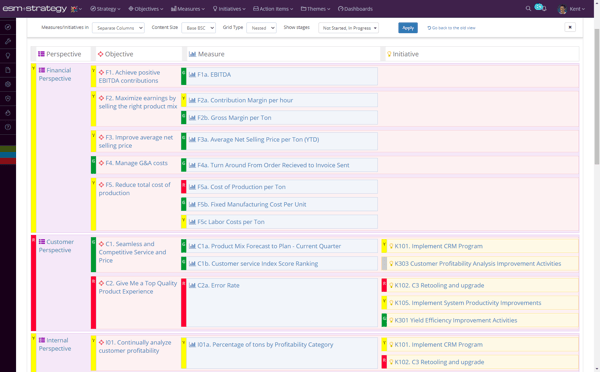
Task: Click gray status swatch beside K303
Action: tap(384, 263)
